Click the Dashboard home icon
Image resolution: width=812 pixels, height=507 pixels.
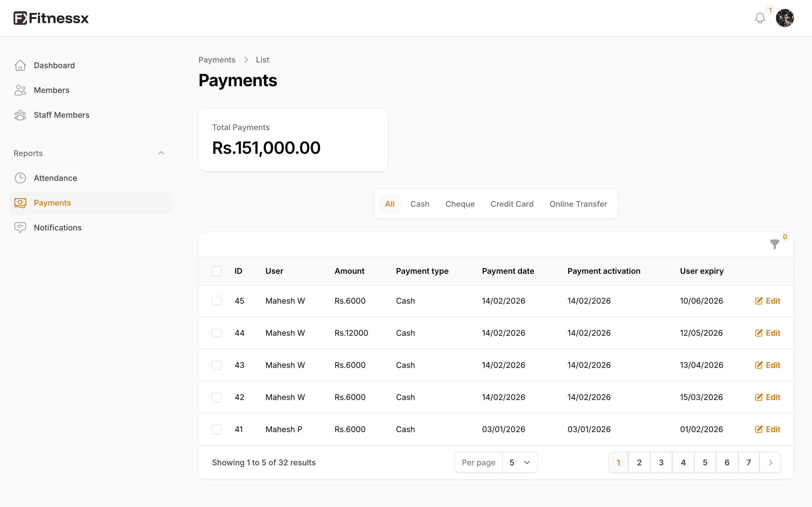coord(20,65)
